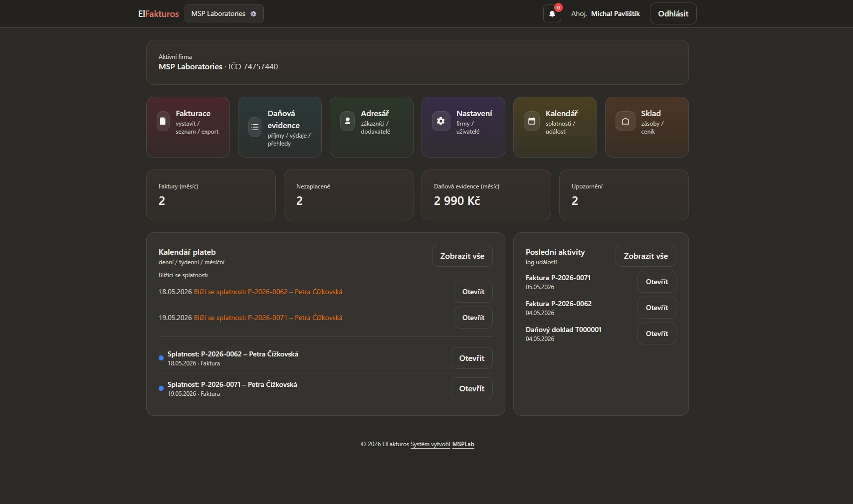853x504 pixels.
Task: Click the Fakturace document icon
Action: [163, 121]
